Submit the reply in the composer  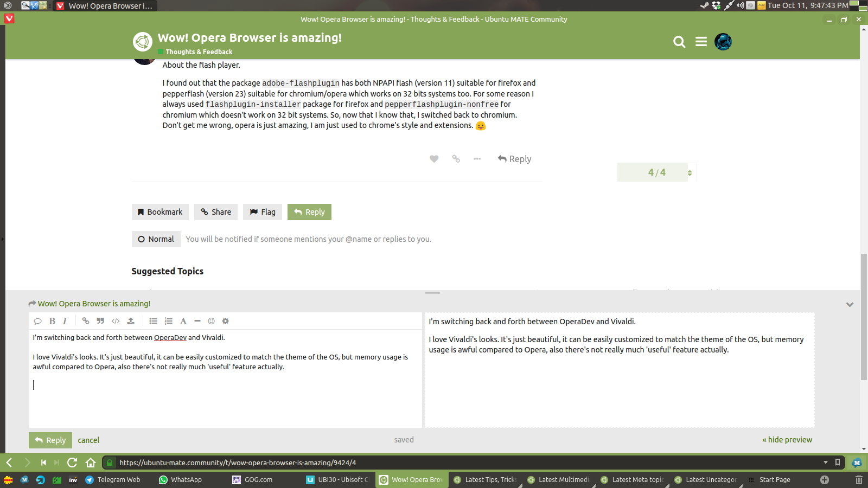click(50, 440)
